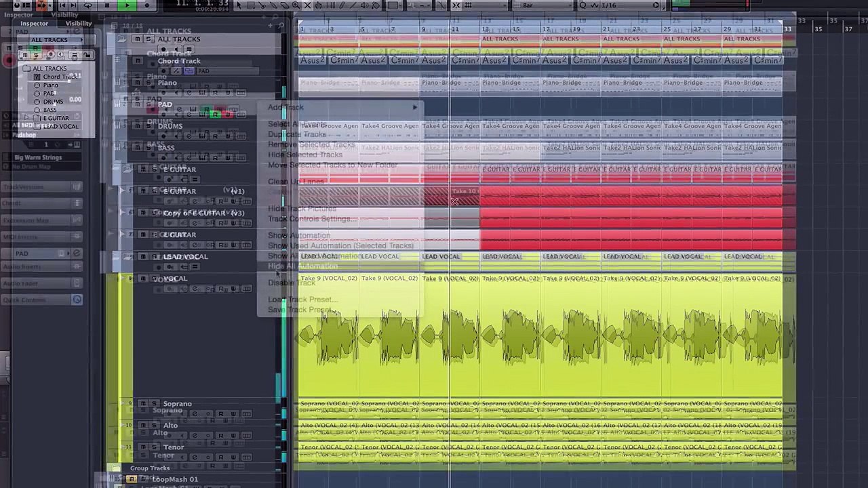Viewport: 868px width, 488px height.
Task: Expand the E GUITAR folder in Visibility
Action: tap(28, 118)
